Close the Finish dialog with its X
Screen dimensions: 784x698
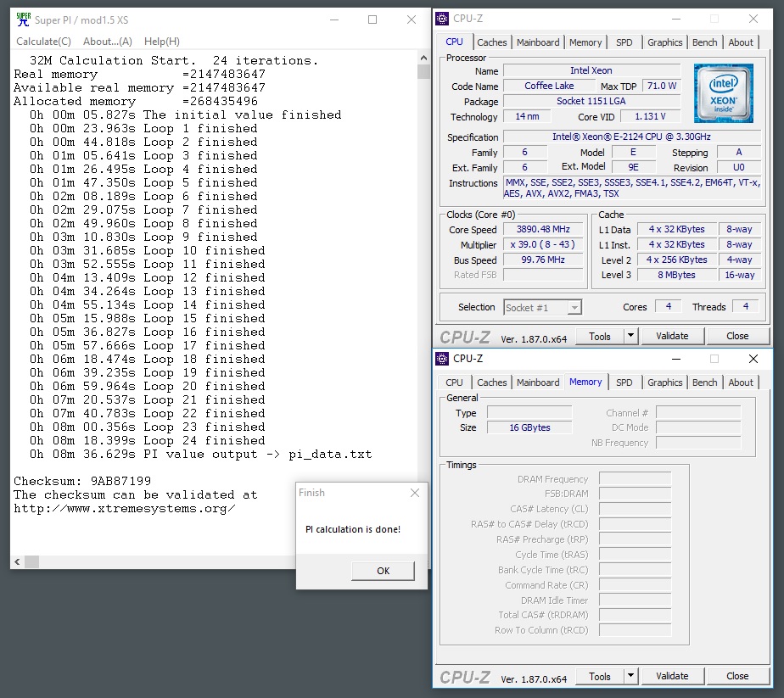415,493
